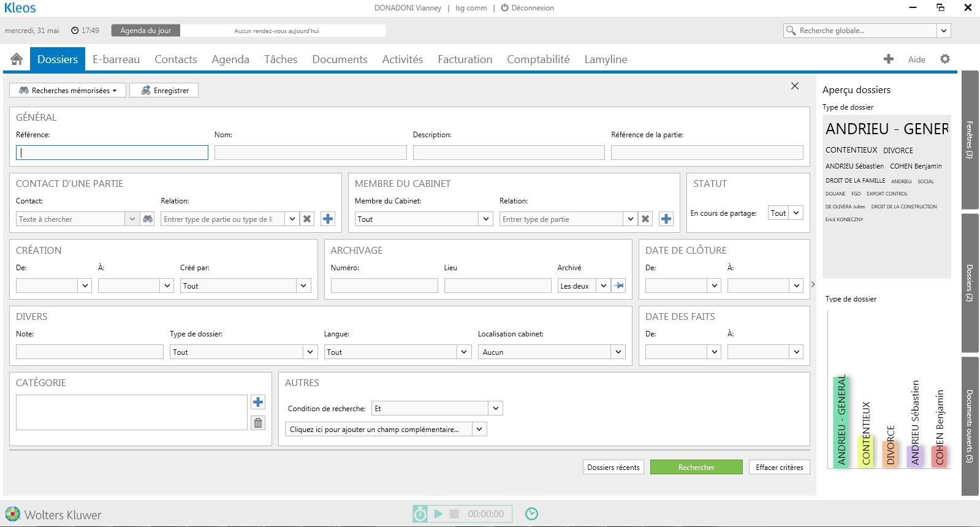Open the Condition de recherche dropdown
Image resolution: width=980 pixels, height=527 pixels.
click(x=496, y=408)
